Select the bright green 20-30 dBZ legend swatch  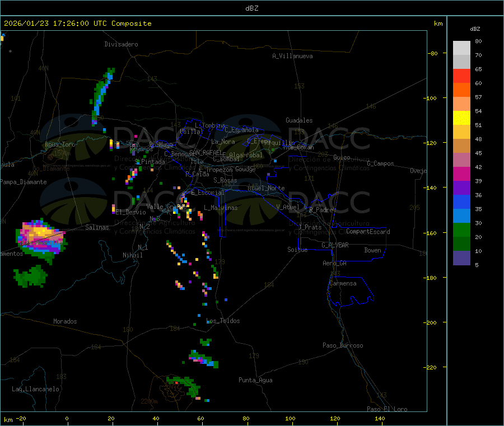461,230
